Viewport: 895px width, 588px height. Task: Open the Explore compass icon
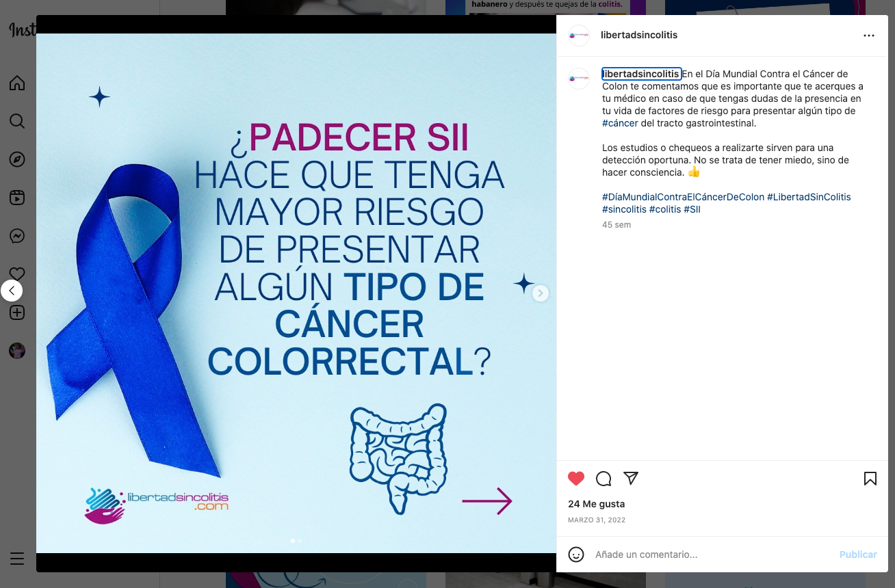point(17,159)
